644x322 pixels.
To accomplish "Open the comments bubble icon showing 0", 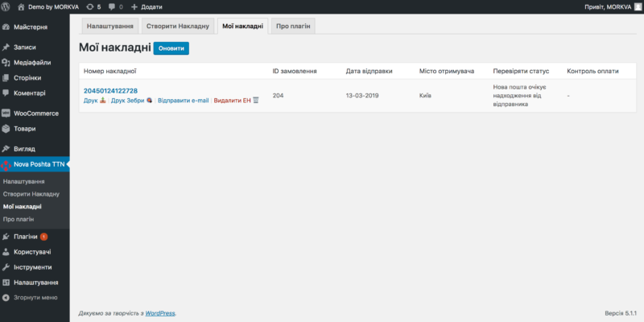I will pyautogui.click(x=112, y=7).
